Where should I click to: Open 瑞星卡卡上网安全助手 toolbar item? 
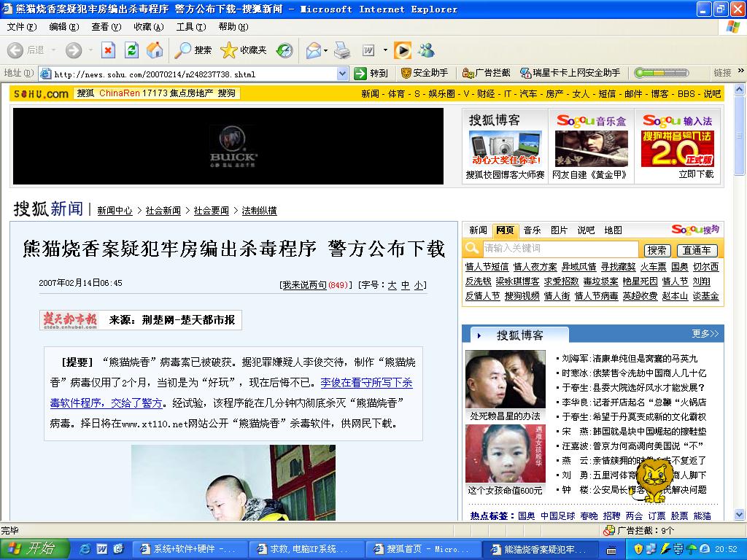click(570, 73)
